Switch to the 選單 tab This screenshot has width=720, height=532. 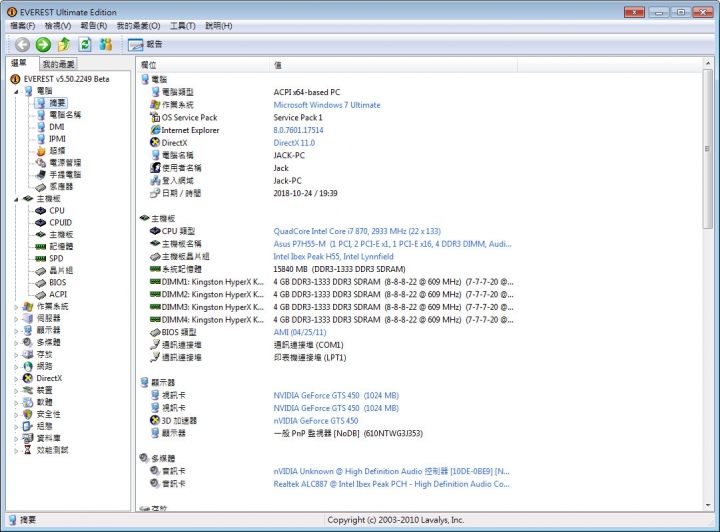click(x=19, y=63)
